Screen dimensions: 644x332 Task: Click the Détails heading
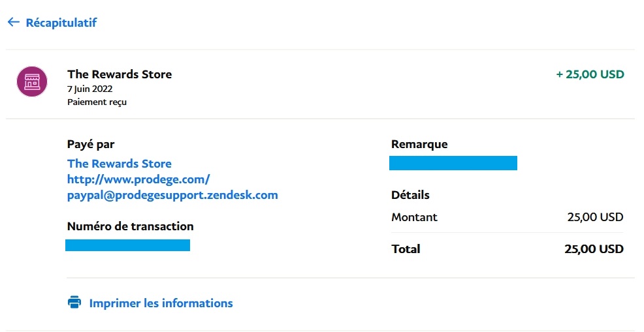point(410,195)
